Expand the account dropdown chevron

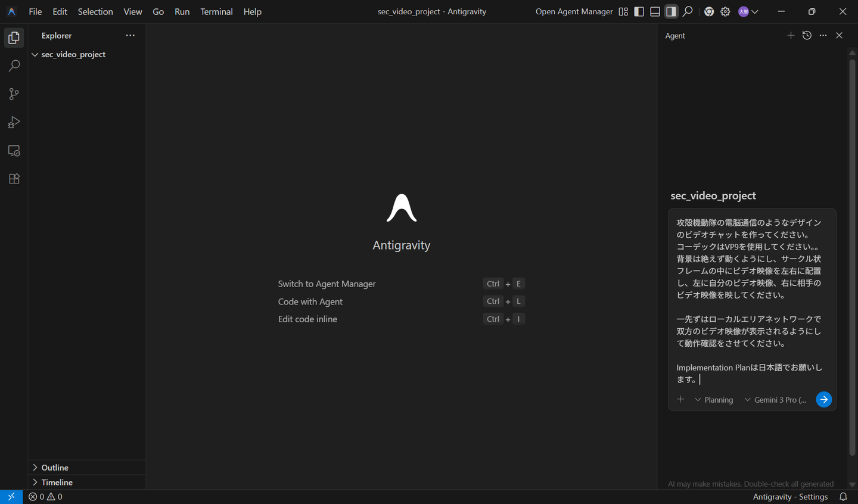coord(755,11)
